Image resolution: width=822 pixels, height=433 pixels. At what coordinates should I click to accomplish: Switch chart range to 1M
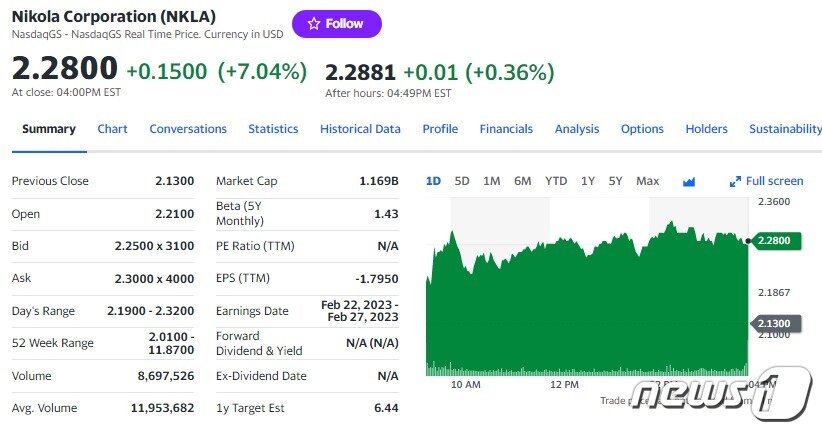[491, 181]
